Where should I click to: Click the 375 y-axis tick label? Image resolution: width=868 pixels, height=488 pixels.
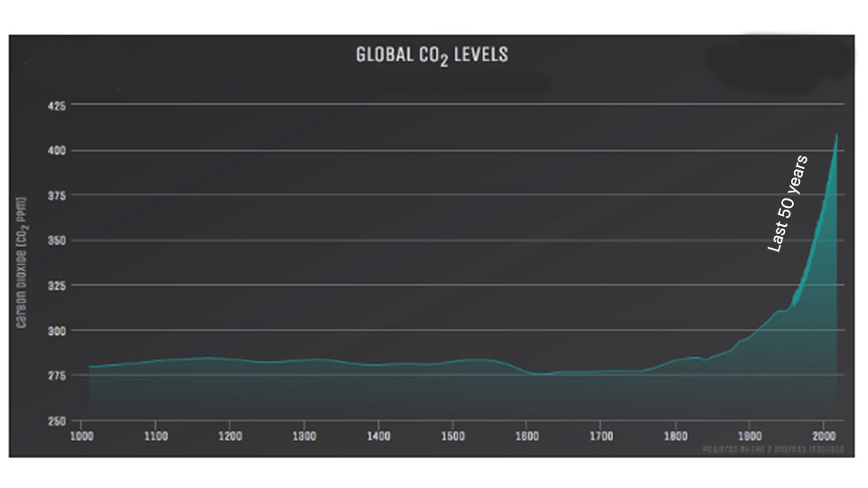point(56,196)
